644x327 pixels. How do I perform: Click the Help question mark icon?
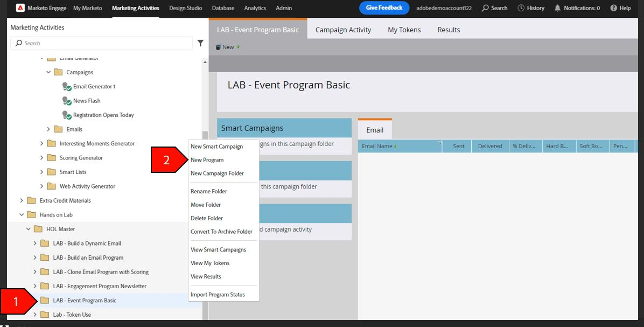point(614,8)
